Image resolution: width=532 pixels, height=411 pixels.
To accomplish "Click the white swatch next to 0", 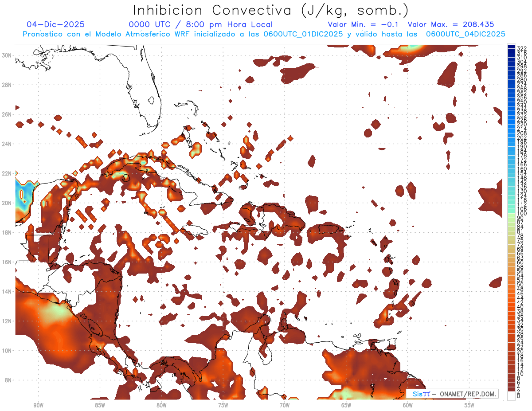I will [511, 396].
